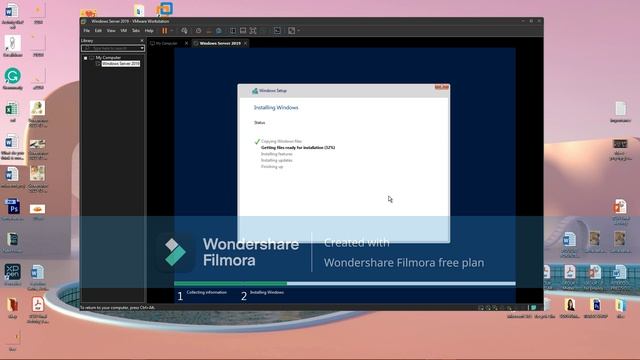Click the Library search field
Image resolution: width=640 pixels, height=360 pixels.
point(112,48)
